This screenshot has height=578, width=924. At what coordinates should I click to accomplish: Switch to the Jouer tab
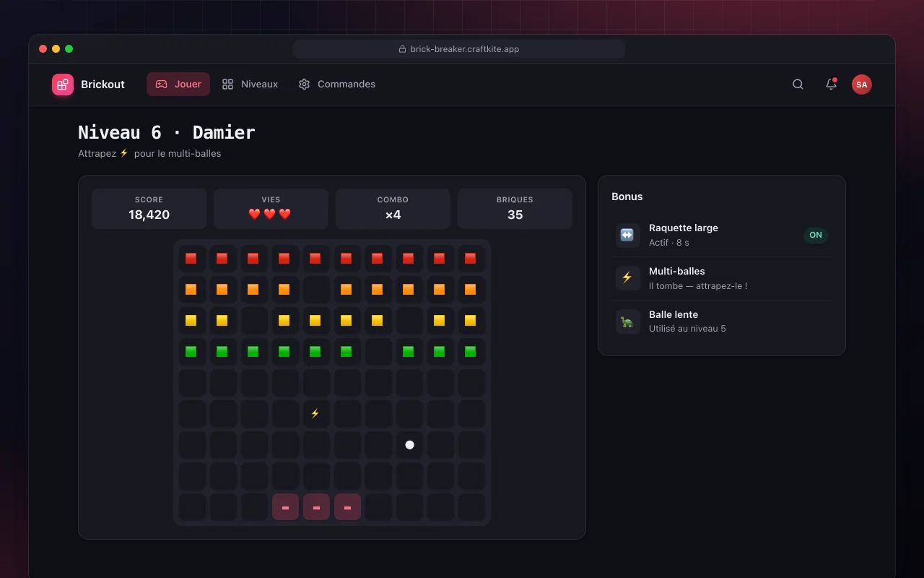click(x=178, y=85)
